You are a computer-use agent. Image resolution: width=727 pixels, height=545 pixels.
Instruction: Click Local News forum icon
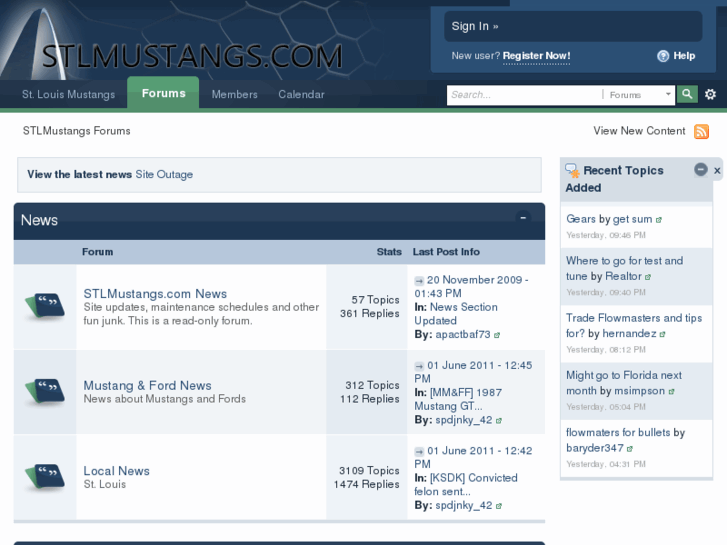click(45, 477)
